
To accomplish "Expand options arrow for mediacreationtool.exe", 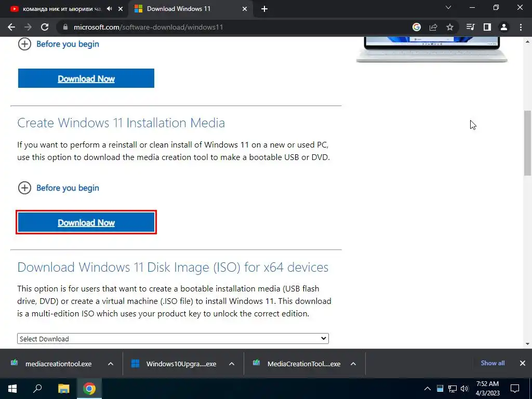I will coord(111,364).
